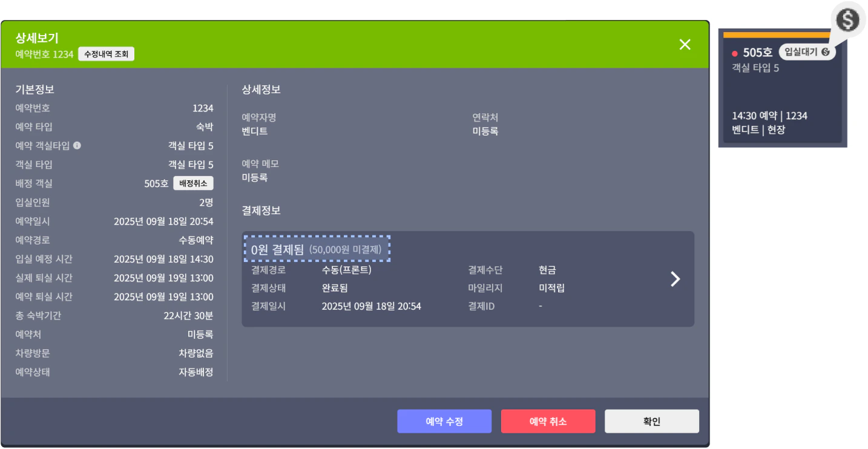Viewport: 868px width, 449px height.
Task: Click the large dollar-sign callout icon
Action: click(x=847, y=19)
